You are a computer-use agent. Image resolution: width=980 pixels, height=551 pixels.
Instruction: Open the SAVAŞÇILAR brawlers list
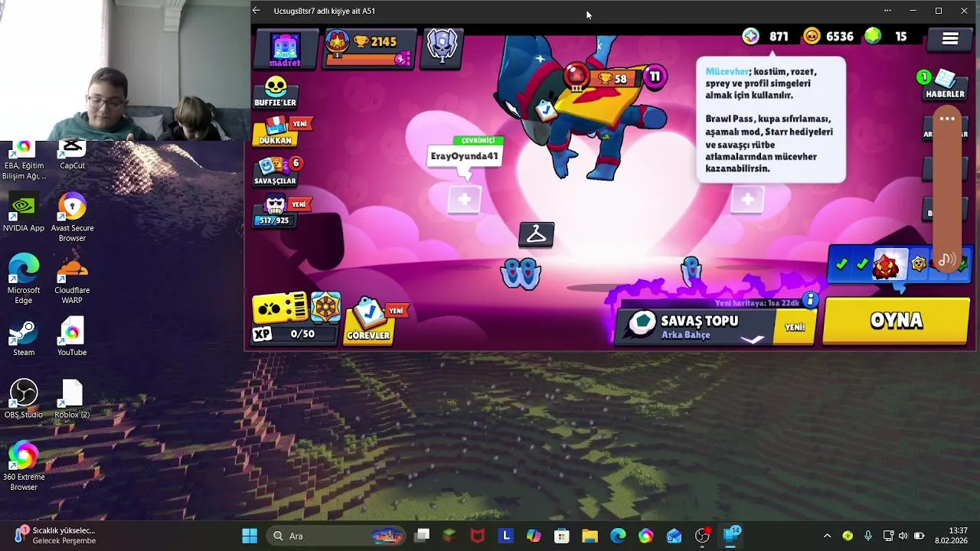[x=277, y=171]
